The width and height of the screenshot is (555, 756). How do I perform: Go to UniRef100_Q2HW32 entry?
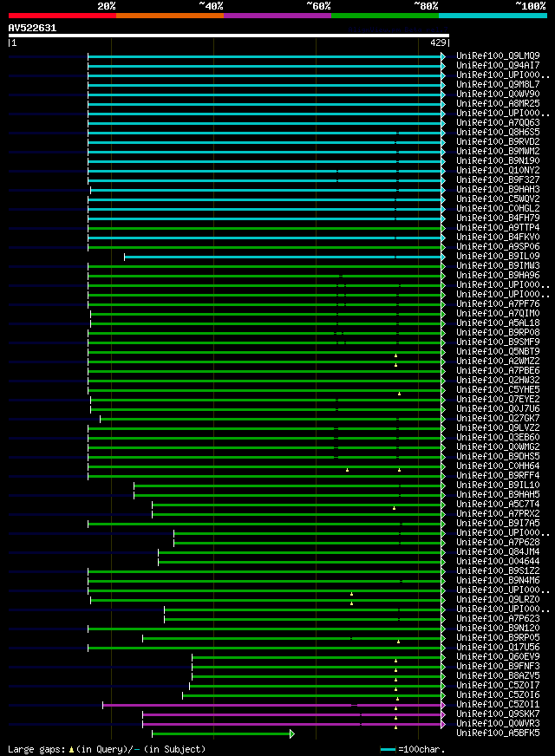[x=498, y=380]
